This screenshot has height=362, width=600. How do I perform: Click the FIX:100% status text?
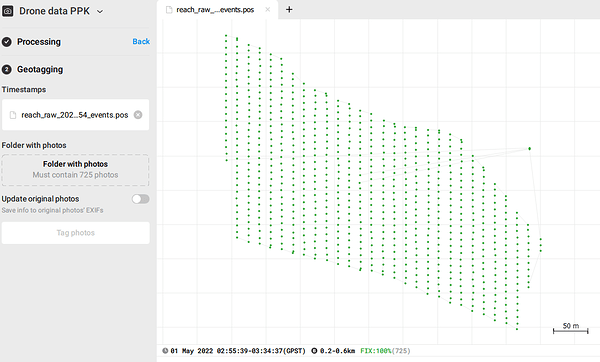coord(376,351)
